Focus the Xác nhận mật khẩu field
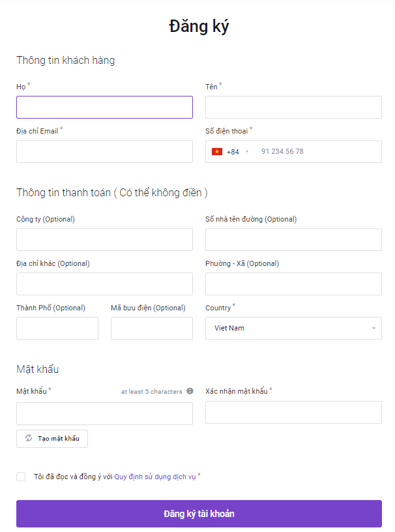This screenshot has width=395, height=532. click(x=293, y=412)
